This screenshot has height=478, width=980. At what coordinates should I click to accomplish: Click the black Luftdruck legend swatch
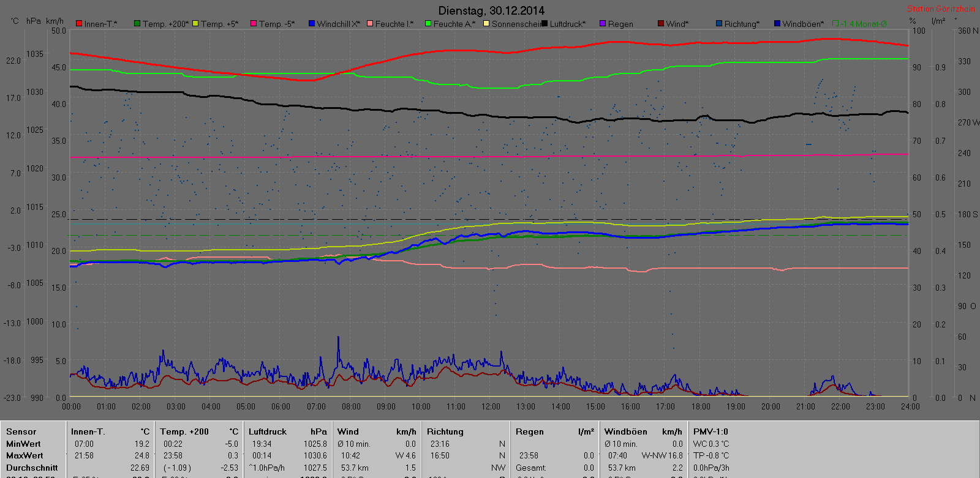(545, 24)
